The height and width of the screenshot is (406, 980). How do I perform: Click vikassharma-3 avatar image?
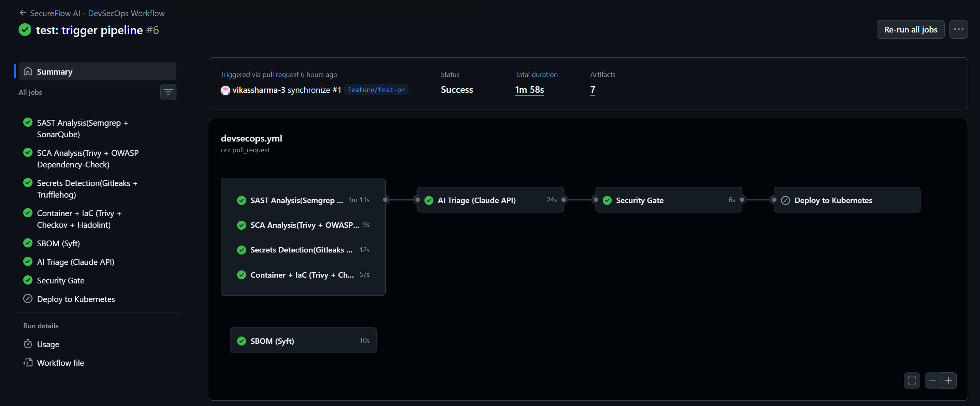point(225,90)
